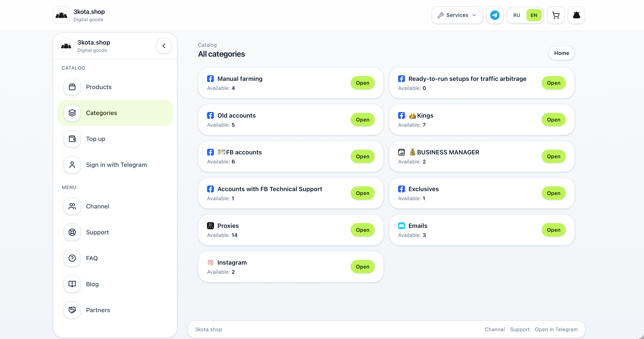Open the shopping cart icon

[555, 15]
